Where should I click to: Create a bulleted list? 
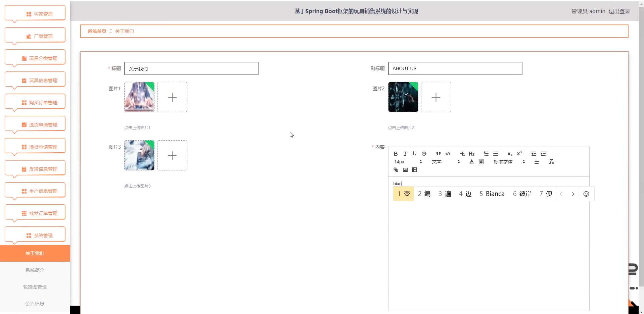pyautogui.click(x=495, y=154)
